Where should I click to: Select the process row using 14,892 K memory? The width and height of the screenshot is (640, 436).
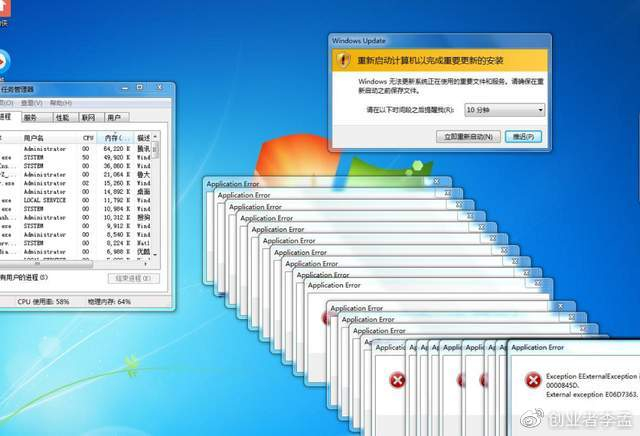tap(76, 192)
